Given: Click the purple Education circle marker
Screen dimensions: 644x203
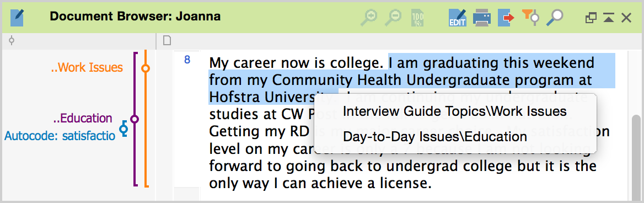Looking at the screenshot, I should pos(135,120).
